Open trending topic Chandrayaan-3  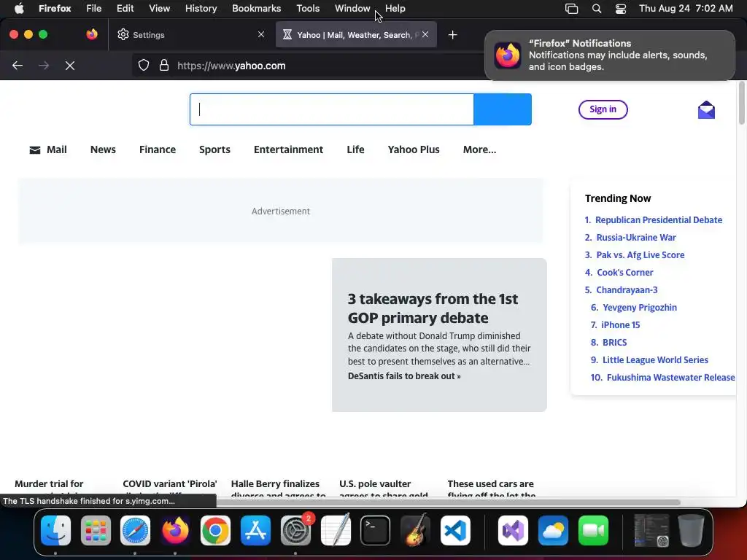pyautogui.click(x=627, y=290)
